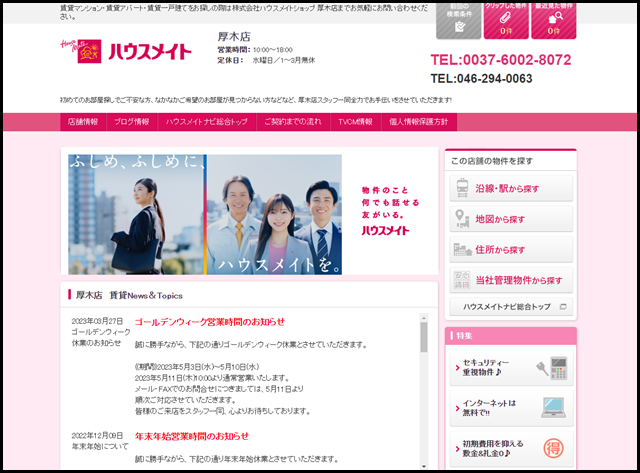
Task: Open 初期費用を抑える敷金&礼金0 feature
Action: (511, 449)
